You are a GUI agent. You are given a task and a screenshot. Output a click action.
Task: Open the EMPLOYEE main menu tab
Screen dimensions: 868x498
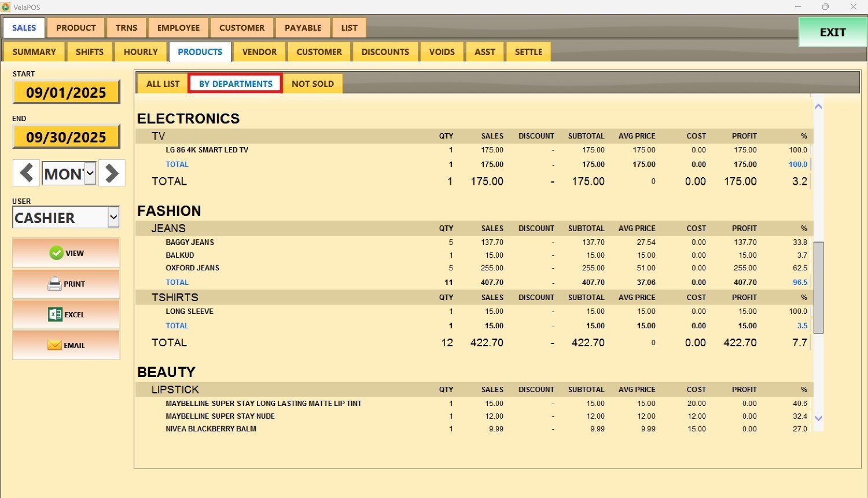pyautogui.click(x=178, y=27)
